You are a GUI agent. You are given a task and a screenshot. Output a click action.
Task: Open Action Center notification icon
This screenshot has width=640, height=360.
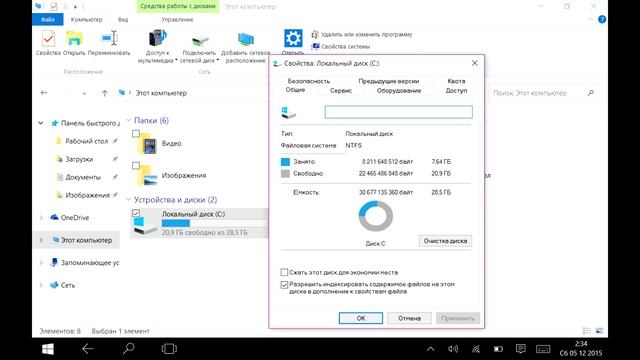click(x=520, y=349)
